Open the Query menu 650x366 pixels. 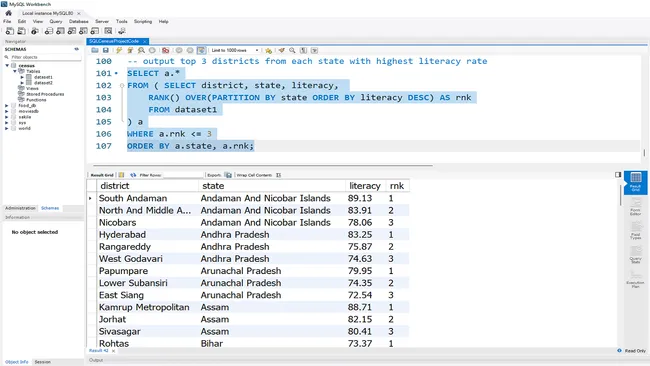(x=56, y=22)
